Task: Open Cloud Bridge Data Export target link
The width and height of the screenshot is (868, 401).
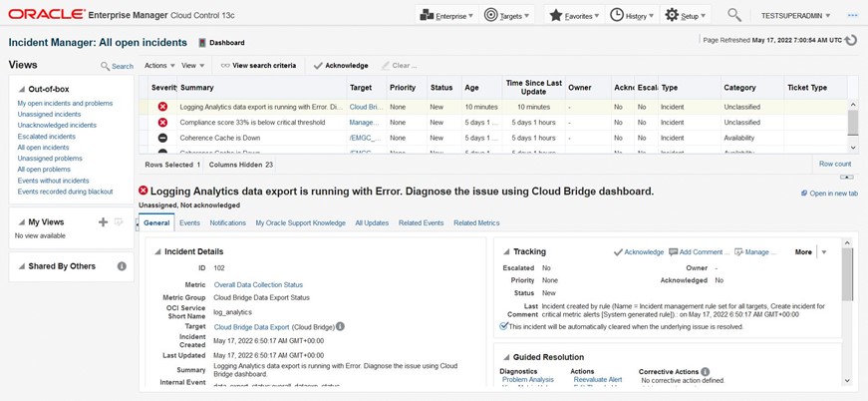Action: click(252, 327)
